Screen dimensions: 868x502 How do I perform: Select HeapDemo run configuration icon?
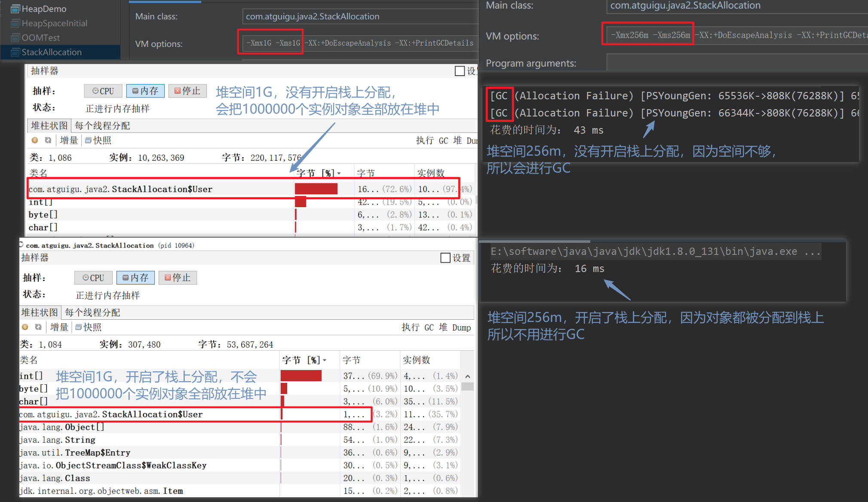tap(15, 9)
